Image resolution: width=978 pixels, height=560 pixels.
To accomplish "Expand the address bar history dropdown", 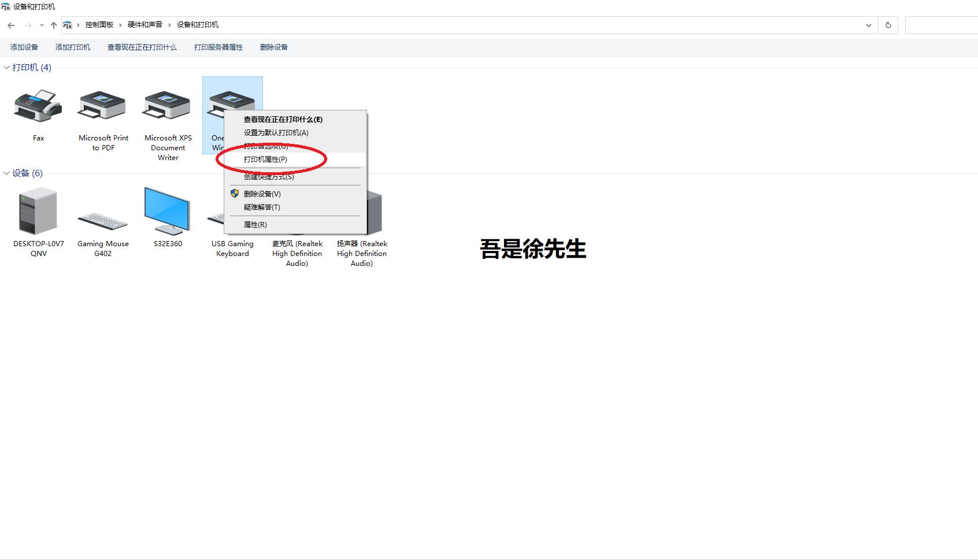I will tap(868, 25).
